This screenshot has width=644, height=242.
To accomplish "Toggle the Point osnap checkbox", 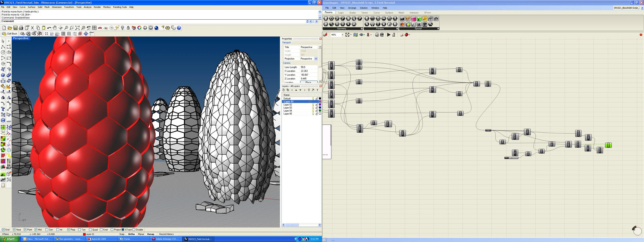I will coord(25,230).
